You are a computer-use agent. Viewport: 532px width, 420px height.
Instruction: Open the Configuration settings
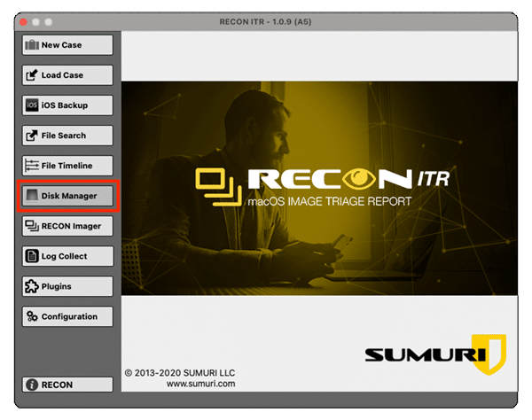67,316
